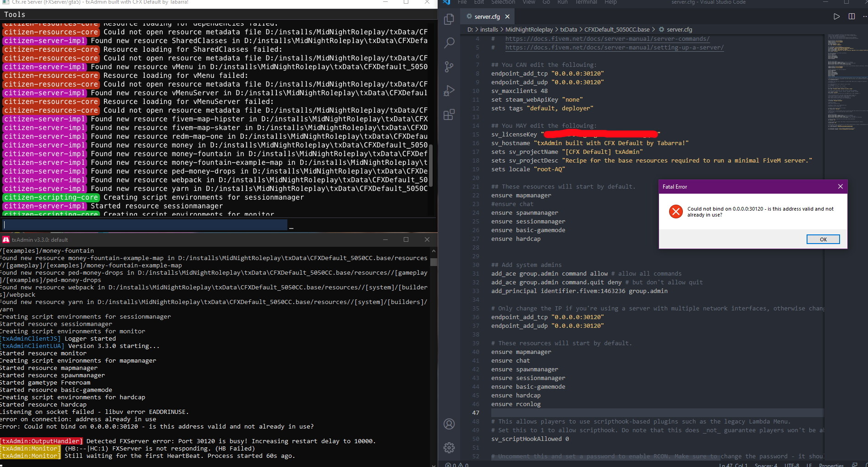Open the Extensions view in VS Code
Image resolution: width=868 pixels, height=467 pixels.
(x=449, y=114)
